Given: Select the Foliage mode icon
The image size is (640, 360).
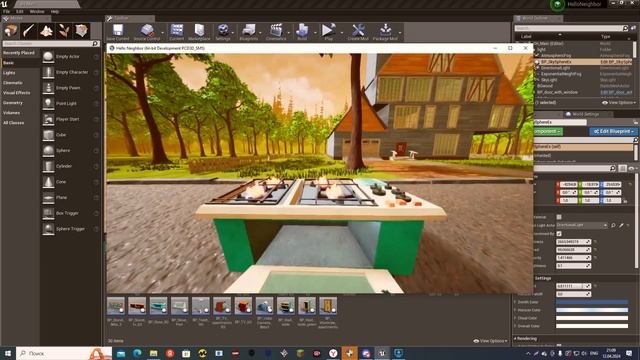Looking at the screenshot, I should 64,31.
